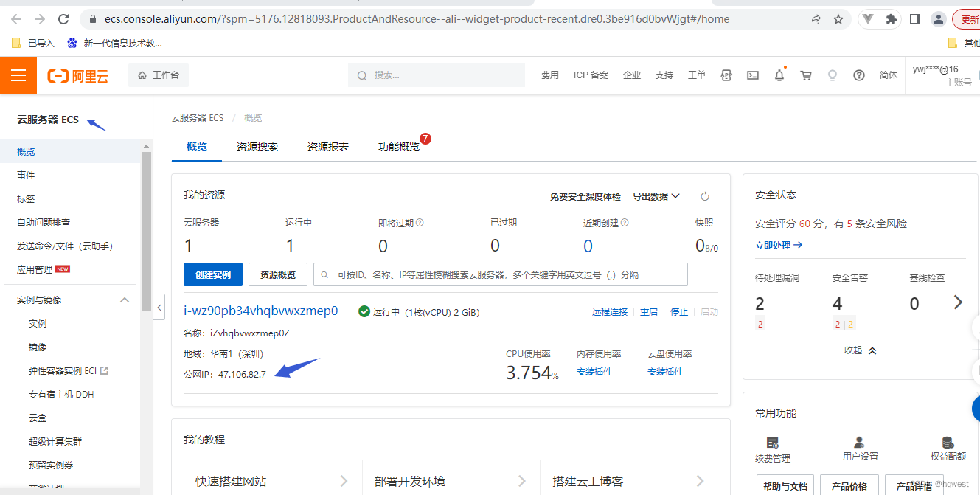
Task: Open the shopping cart icon
Action: pos(806,75)
